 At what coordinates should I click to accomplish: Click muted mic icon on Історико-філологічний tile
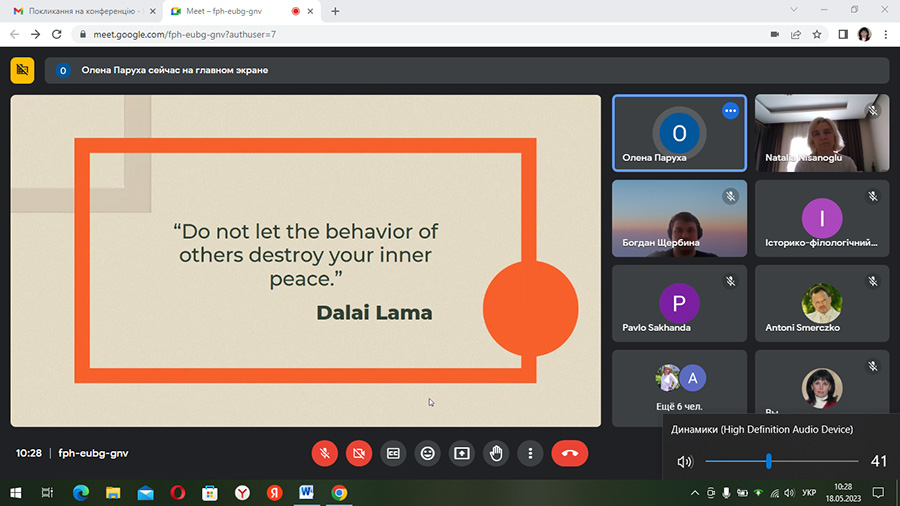click(x=872, y=196)
